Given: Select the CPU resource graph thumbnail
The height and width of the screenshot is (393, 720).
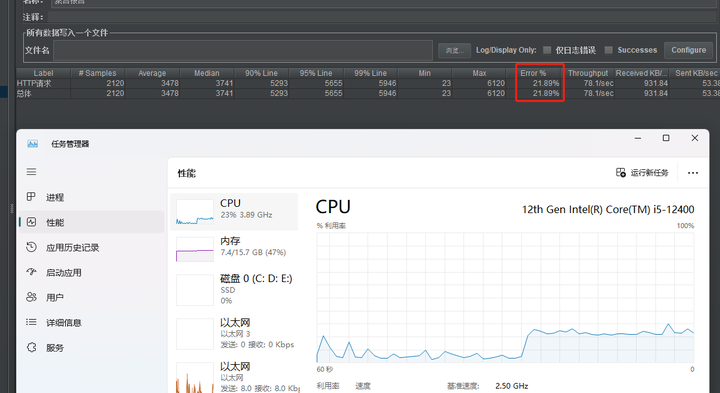Looking at the screenshot, I should click(195, 212).
